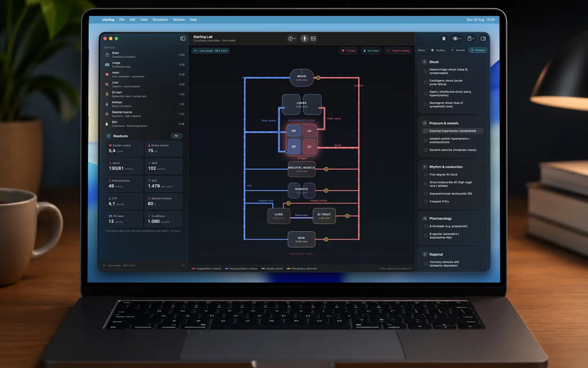Click the Regional section icon
The width and height of the screenshot is (588, 368).
(425, 254)
